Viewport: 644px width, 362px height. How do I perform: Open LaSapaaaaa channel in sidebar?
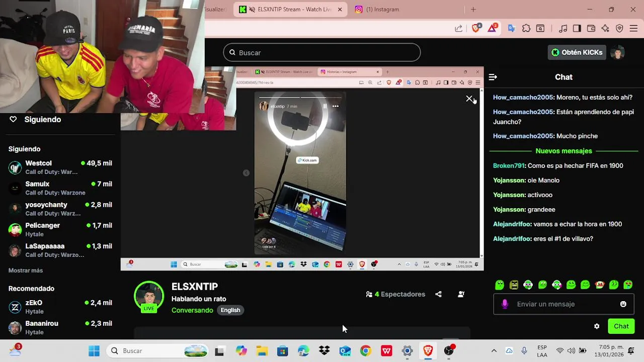[x=60, y=250]
